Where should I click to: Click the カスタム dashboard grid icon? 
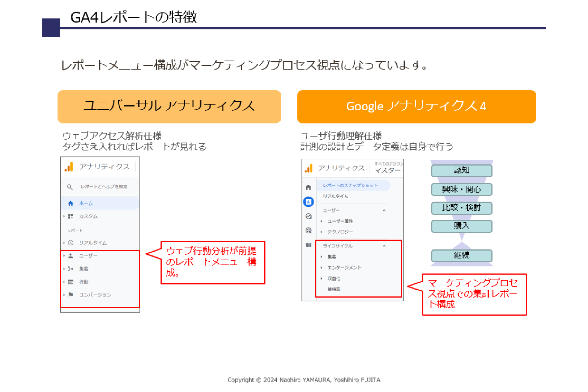(x=70, y=216)
